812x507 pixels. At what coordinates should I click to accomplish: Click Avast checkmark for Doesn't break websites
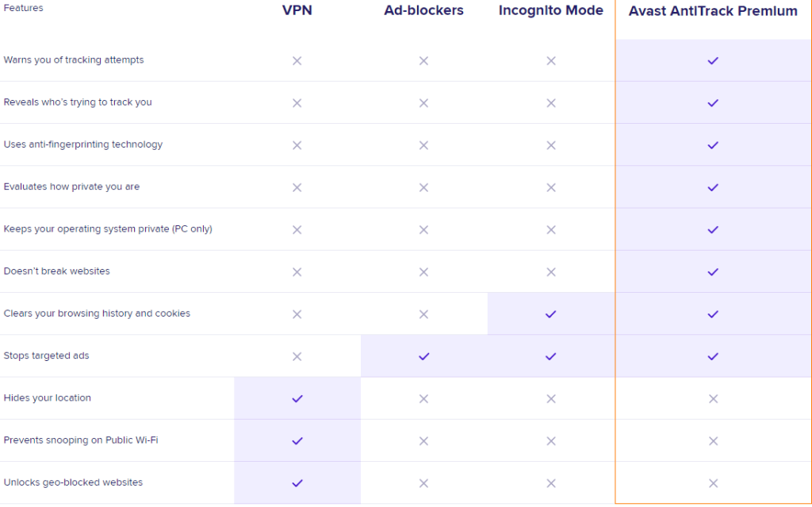point(713,271)
